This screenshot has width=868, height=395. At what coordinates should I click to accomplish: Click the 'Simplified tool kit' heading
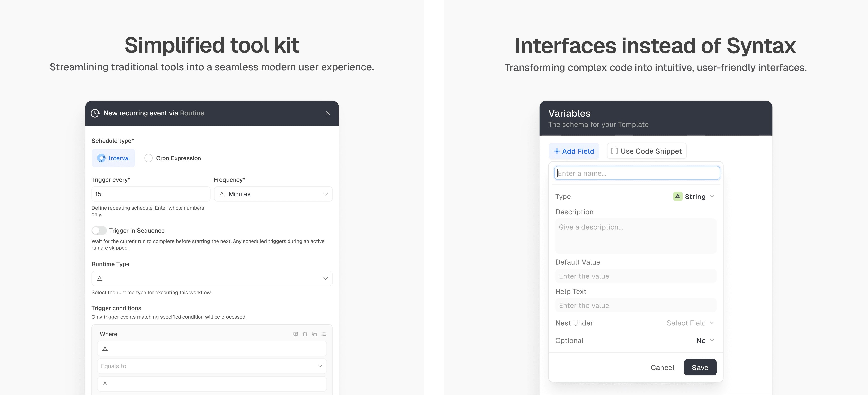click(x=212, y=45)
